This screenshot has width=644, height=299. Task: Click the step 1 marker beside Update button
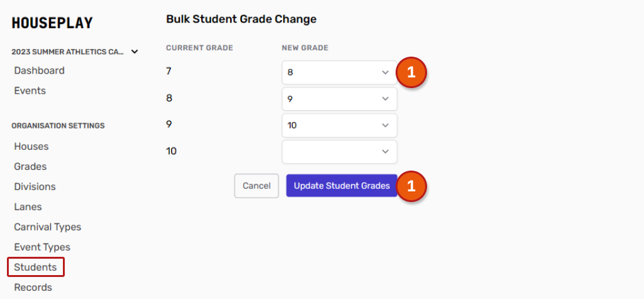pos(411,186)
